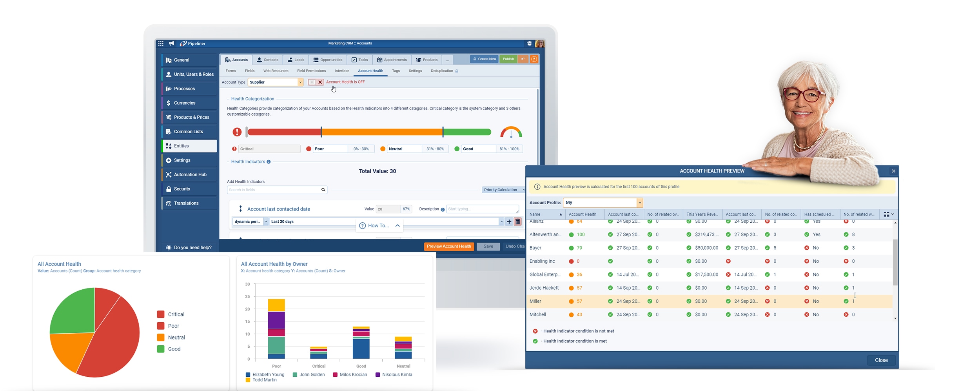
Task: Add another condition with the plus icon
Action: click(x=509, y=221)
